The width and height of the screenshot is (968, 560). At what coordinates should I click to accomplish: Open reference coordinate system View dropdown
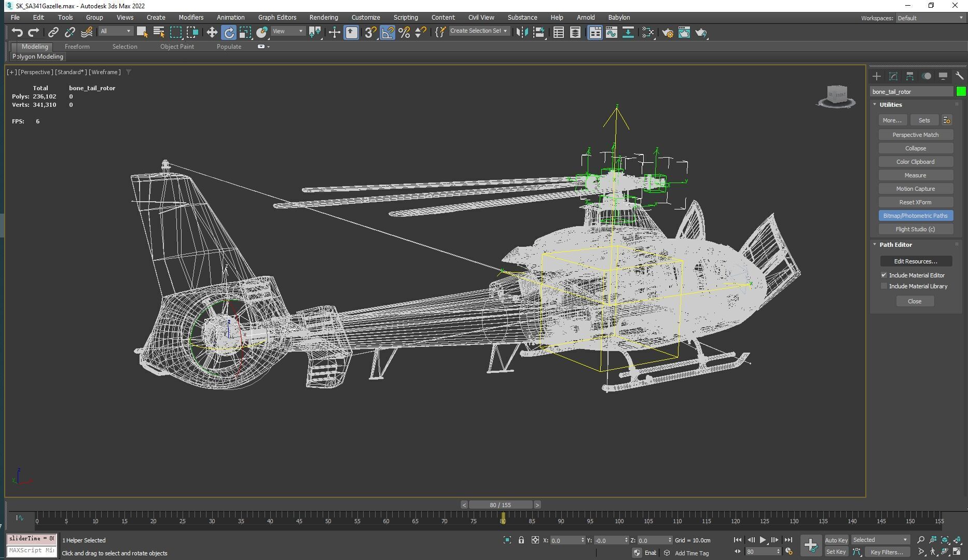click(288, 32)
